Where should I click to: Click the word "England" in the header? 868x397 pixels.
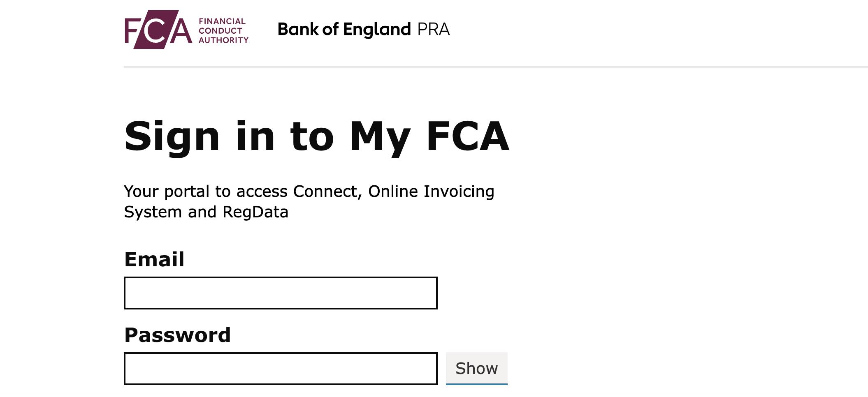[x=377, y=30]
